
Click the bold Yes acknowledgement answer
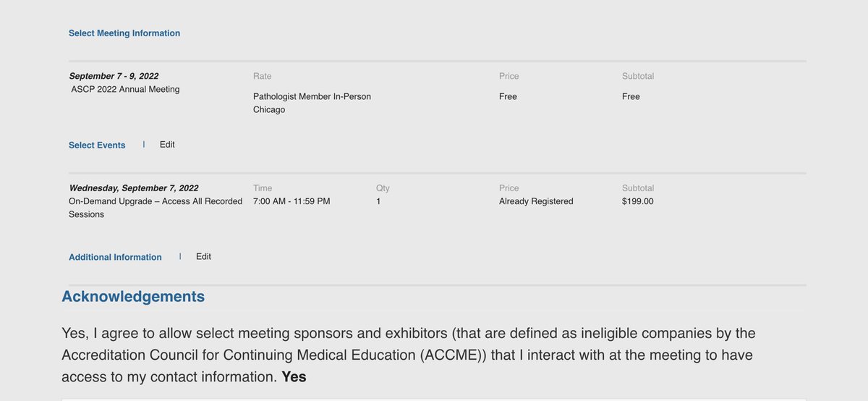[294, 377]
